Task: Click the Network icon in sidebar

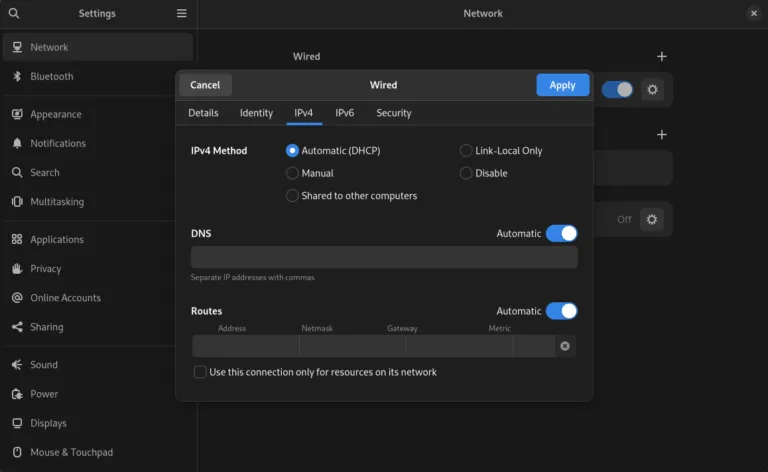Action: coord(17,47)
